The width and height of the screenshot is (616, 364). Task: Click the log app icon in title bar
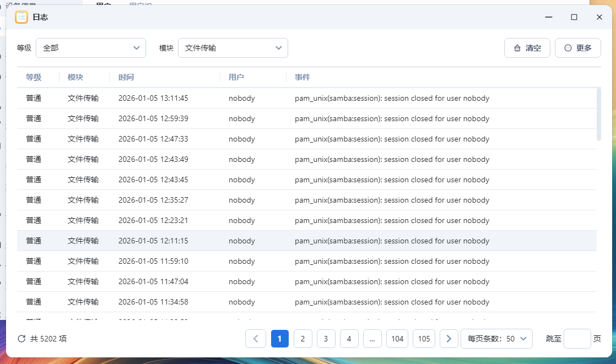click(x=21, y=17)
